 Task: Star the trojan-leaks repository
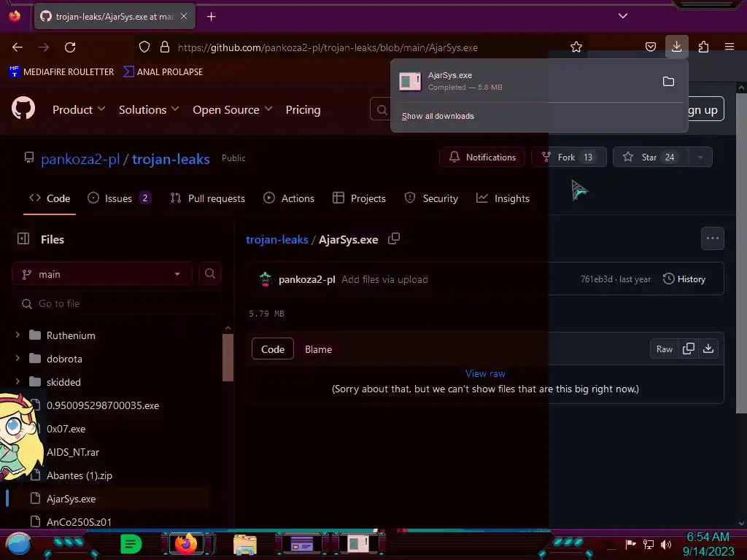click(651, 157)
